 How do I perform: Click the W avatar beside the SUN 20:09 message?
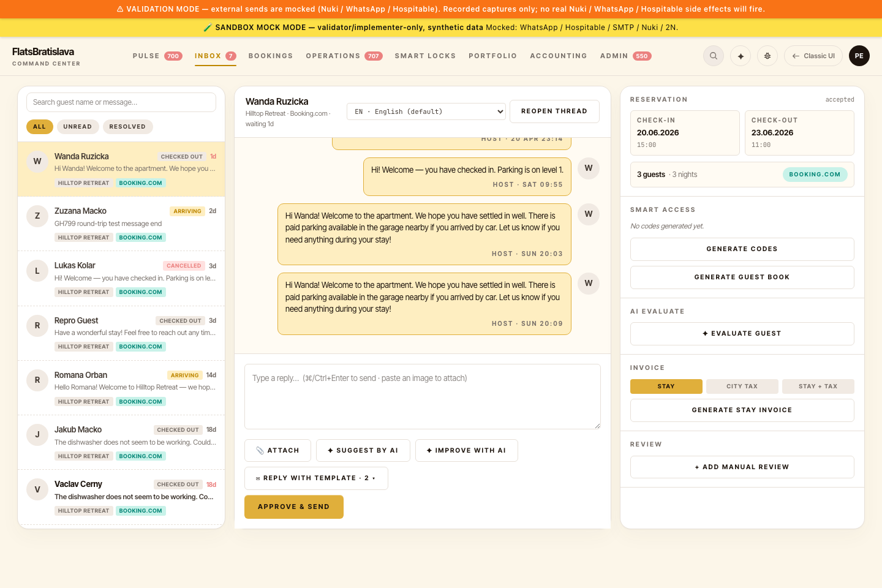tap(589, 283)
